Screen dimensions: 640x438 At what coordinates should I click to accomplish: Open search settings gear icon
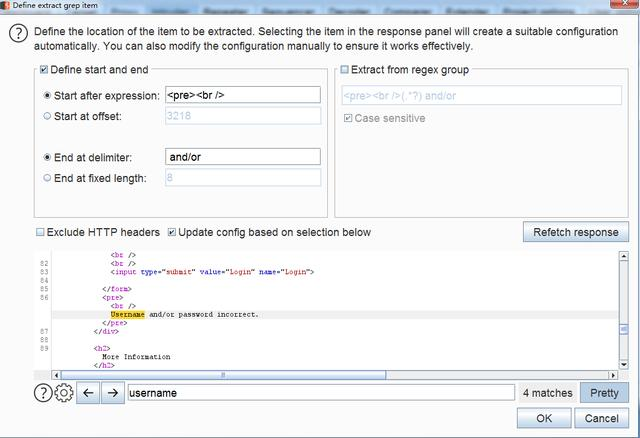coord(64,393)
